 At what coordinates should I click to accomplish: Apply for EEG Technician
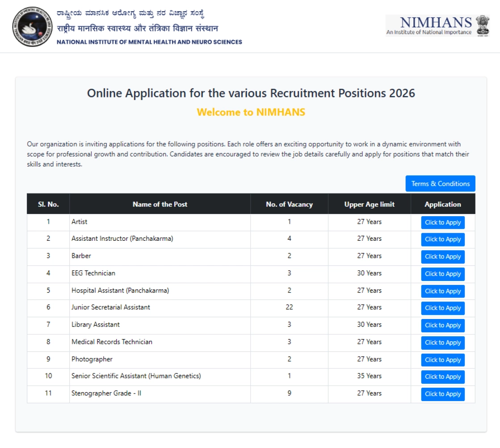[x=442, y=274]
